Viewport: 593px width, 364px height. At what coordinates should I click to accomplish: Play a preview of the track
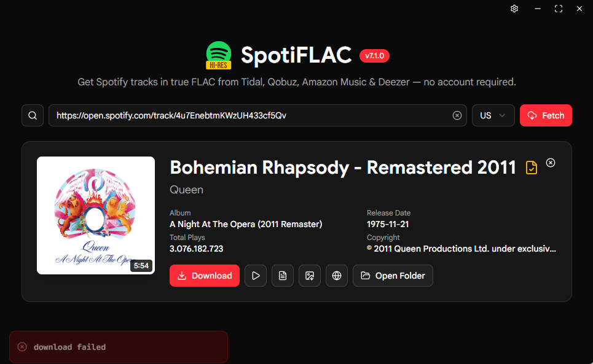pyautogui.click(x=256, y=276)
